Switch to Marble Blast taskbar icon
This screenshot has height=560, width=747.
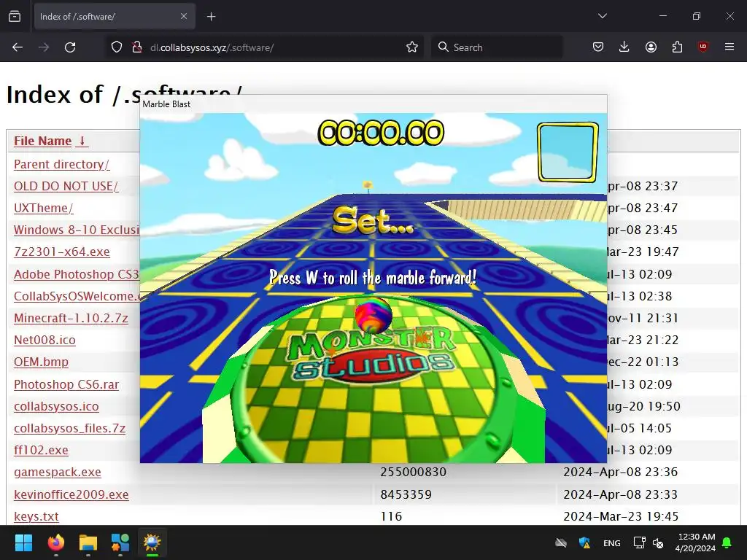pyautogui.click(x=152, y=542)
